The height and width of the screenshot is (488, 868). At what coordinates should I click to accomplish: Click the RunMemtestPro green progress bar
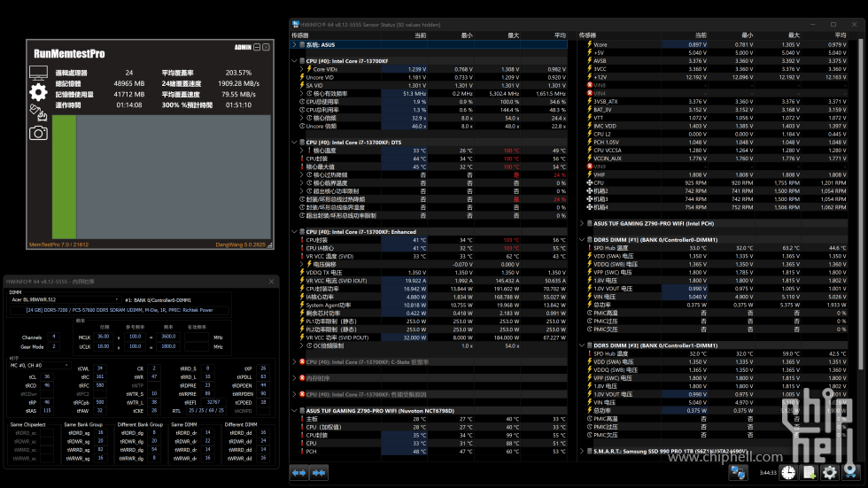(64, 177)
